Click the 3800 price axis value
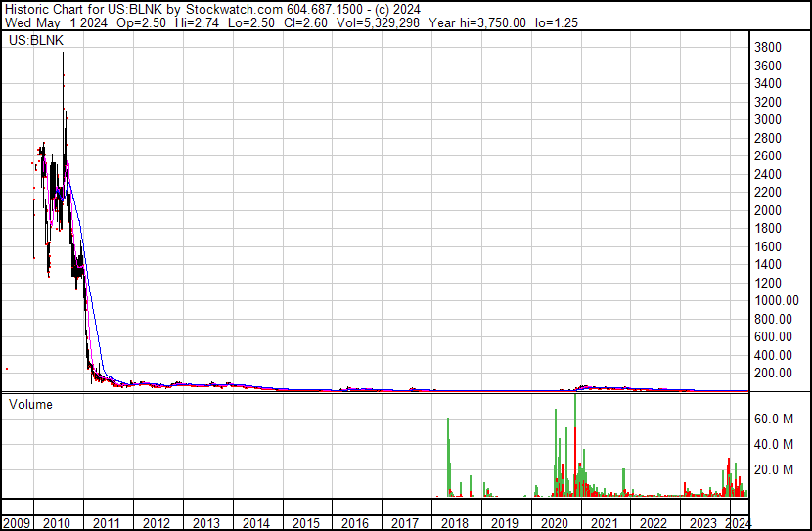 (768, 48)
